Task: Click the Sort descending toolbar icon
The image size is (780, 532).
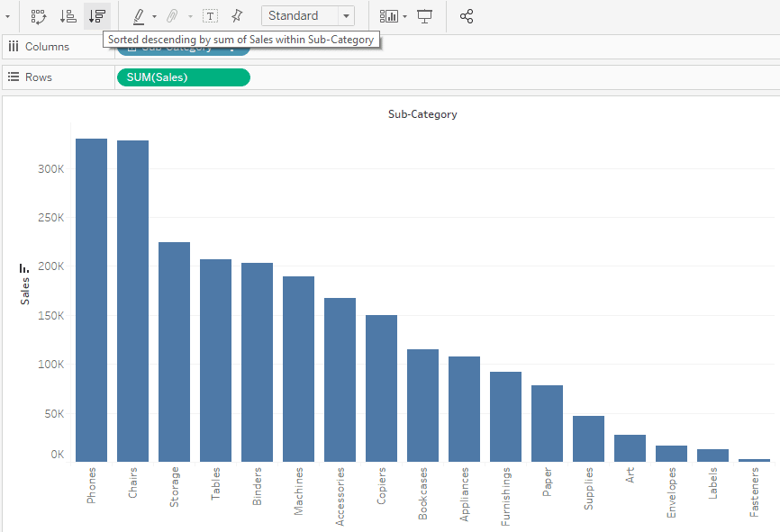Action: click(97, 16)
